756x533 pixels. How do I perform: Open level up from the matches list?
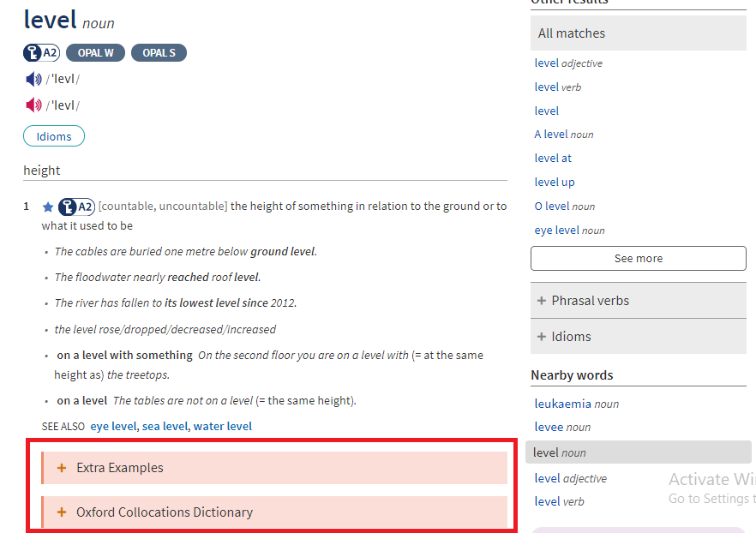pos(555,182)
